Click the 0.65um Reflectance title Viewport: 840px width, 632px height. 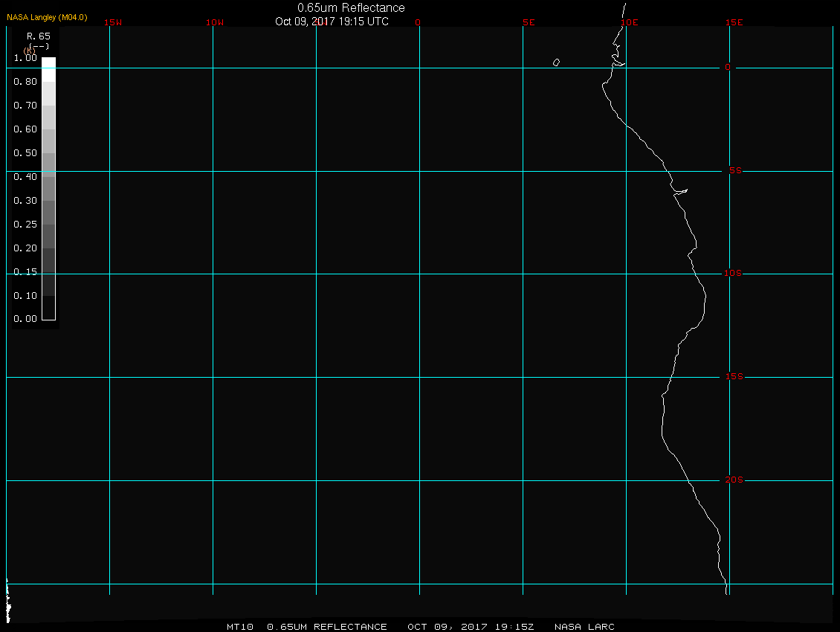click(x=351, y=8)
